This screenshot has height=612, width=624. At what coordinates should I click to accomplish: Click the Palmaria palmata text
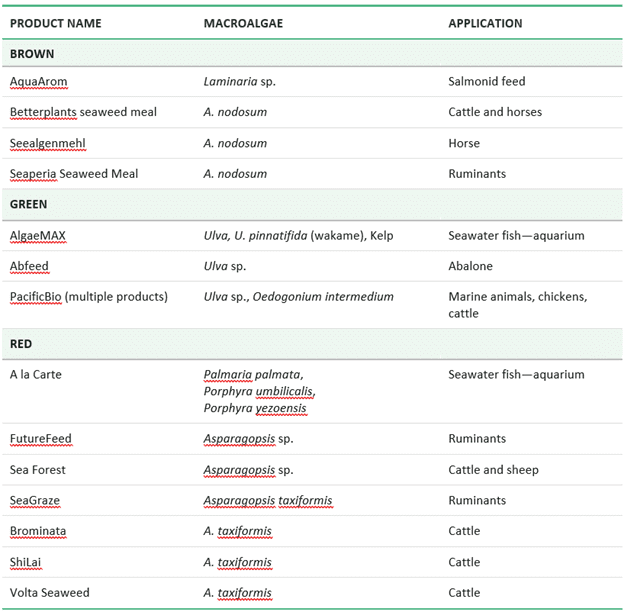(253, 375)
